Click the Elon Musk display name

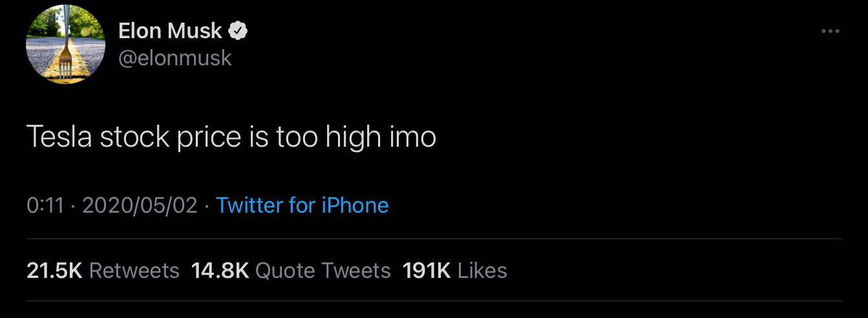click(x=170, y=30)
